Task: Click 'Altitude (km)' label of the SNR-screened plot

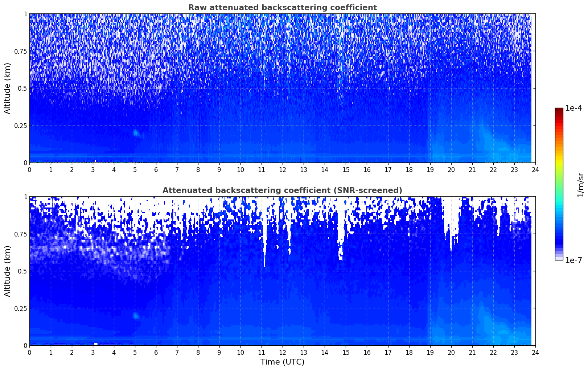Action: pos(8,271)
